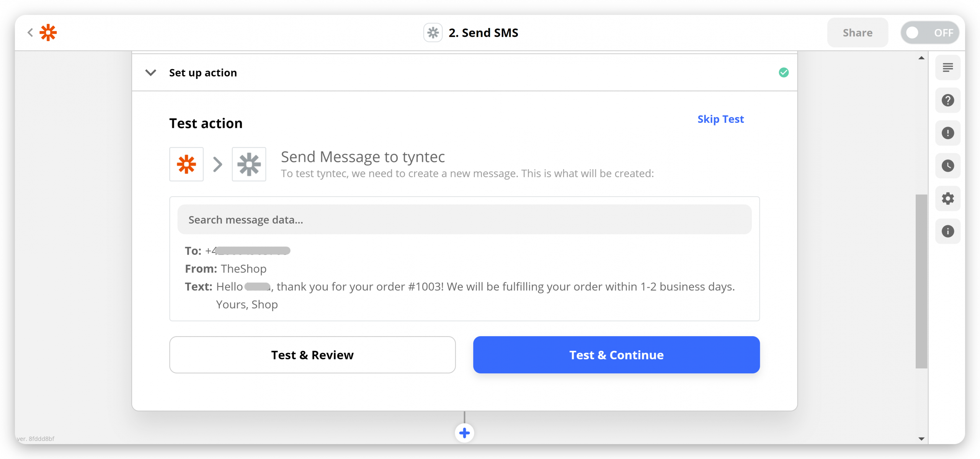
Task: Turn the Zap ON with the toggle
Action: click(930, 33)
